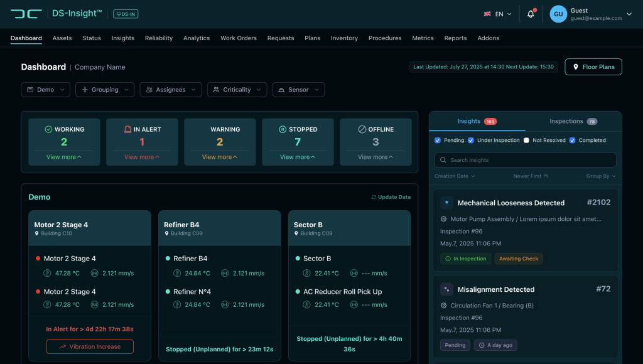643x364 pixels.
Task: Open the Work Orders menu
Action: (x=238, y=38)
